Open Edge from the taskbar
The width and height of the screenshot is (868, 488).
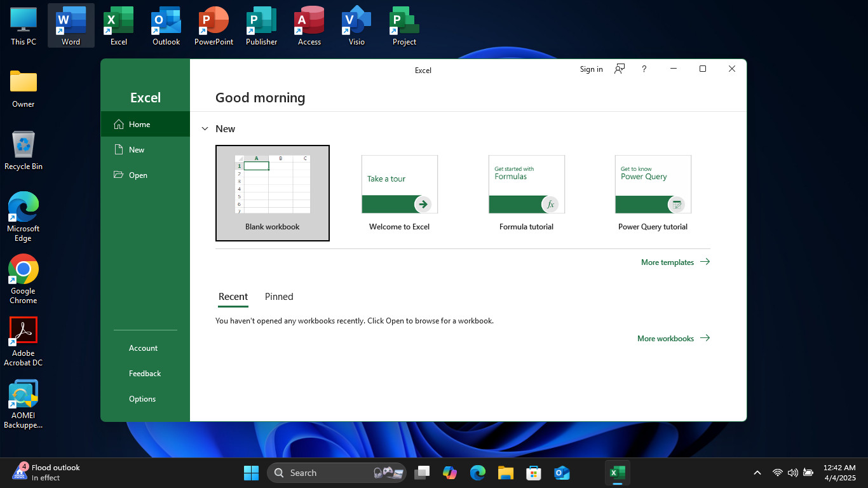pyautogui.click(x=478, y=473)
